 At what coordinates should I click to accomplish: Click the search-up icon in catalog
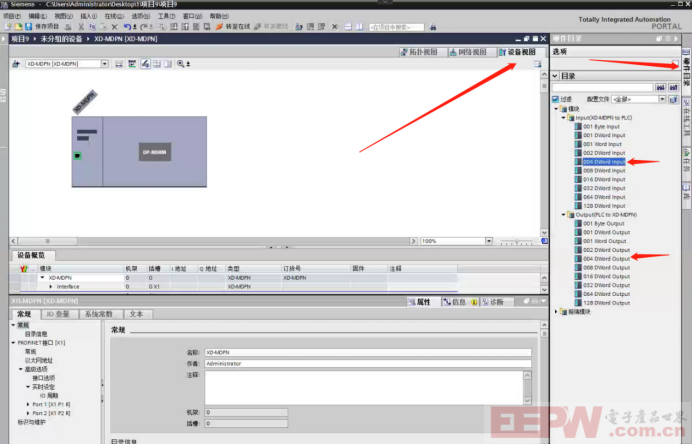(673, 87)
